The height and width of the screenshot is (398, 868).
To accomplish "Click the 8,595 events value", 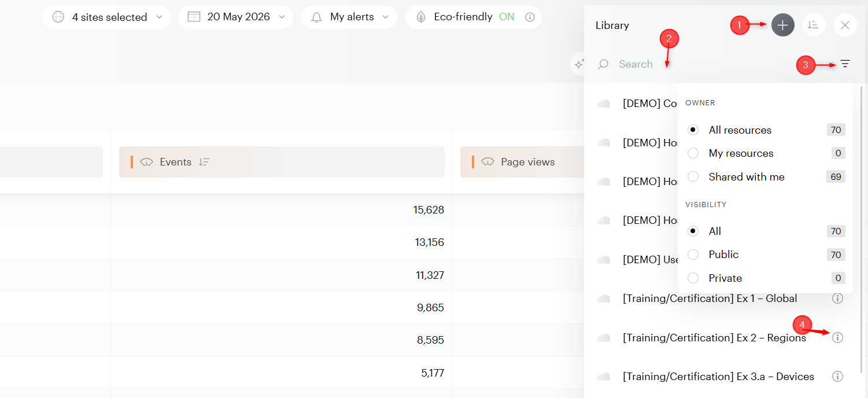I will pyautogui.click(x=430, y=341).
